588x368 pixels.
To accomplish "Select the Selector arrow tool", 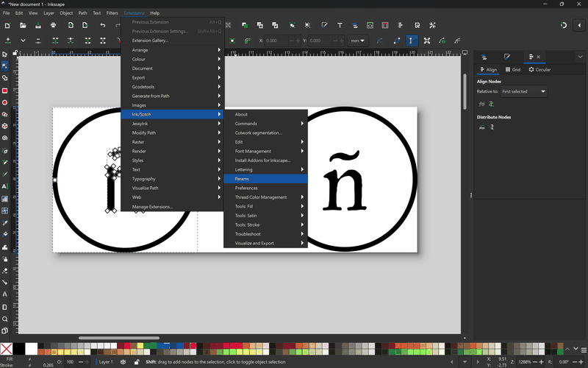I will point(4,54).
